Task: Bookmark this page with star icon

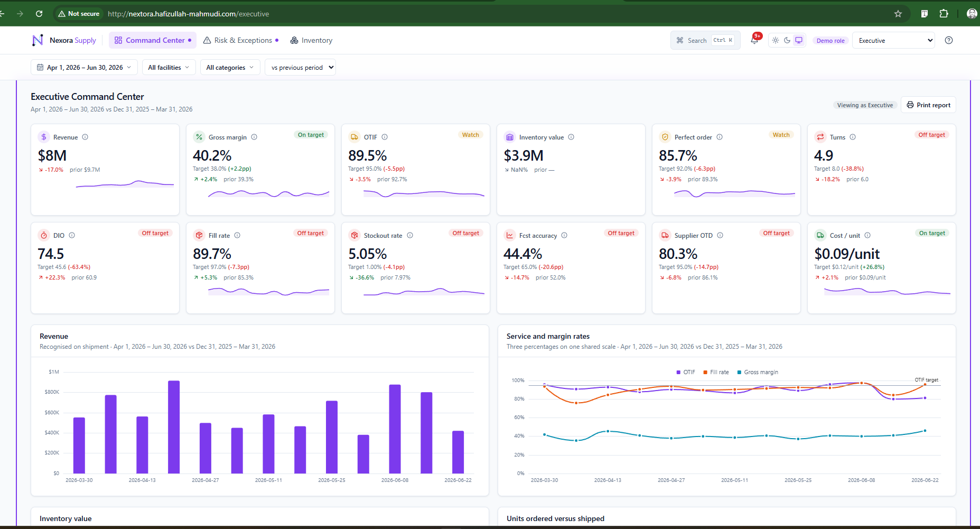Action: point(898,14)
